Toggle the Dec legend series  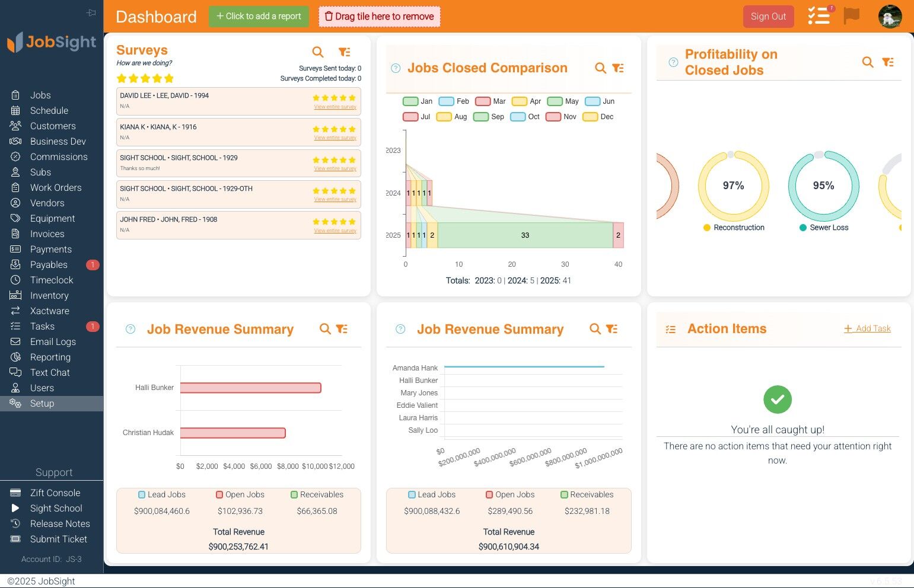pyautogui.click(x=598, y=117)
